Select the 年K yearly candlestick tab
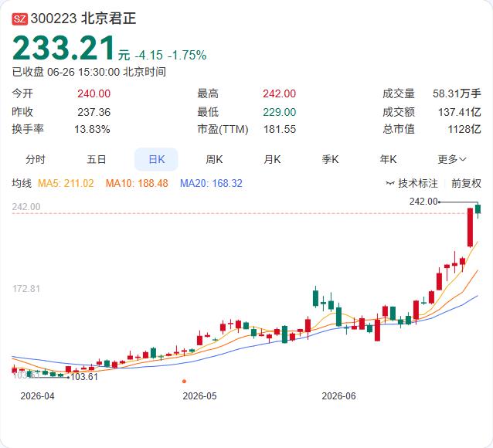Screen dimensions: 493x448 click(x=388, y=159)
